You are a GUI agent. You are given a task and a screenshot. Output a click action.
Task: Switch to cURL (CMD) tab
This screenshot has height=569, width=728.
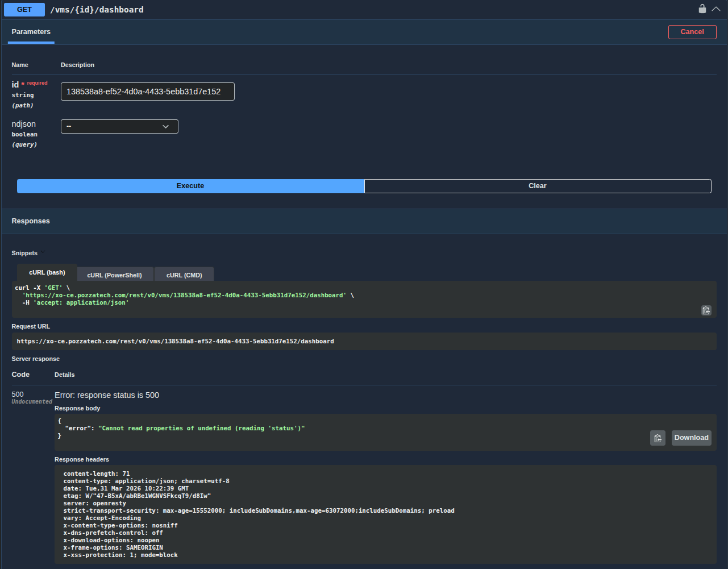(184, 275)
